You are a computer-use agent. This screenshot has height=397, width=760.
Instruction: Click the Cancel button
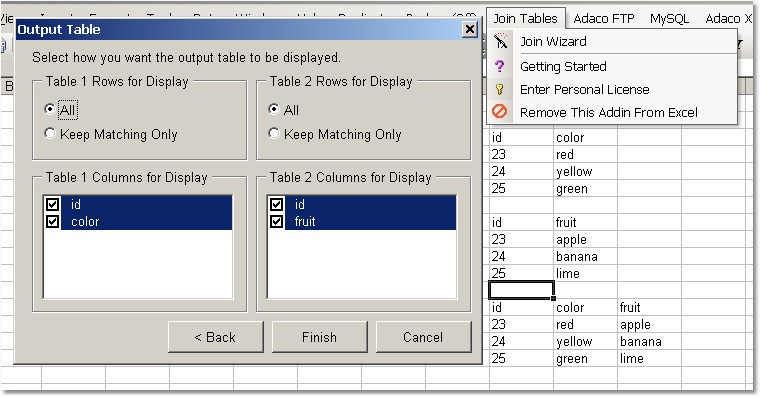coord(423,337)
